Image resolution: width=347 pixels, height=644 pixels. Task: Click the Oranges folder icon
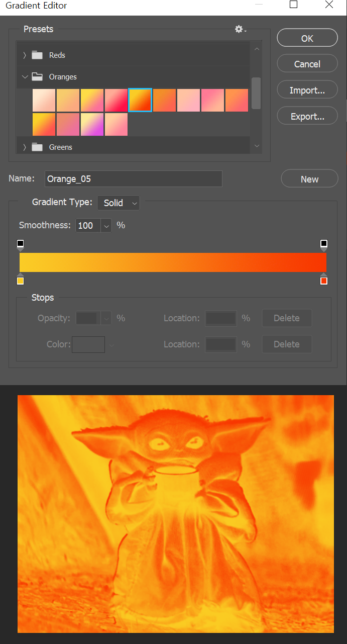pos(37,77)
